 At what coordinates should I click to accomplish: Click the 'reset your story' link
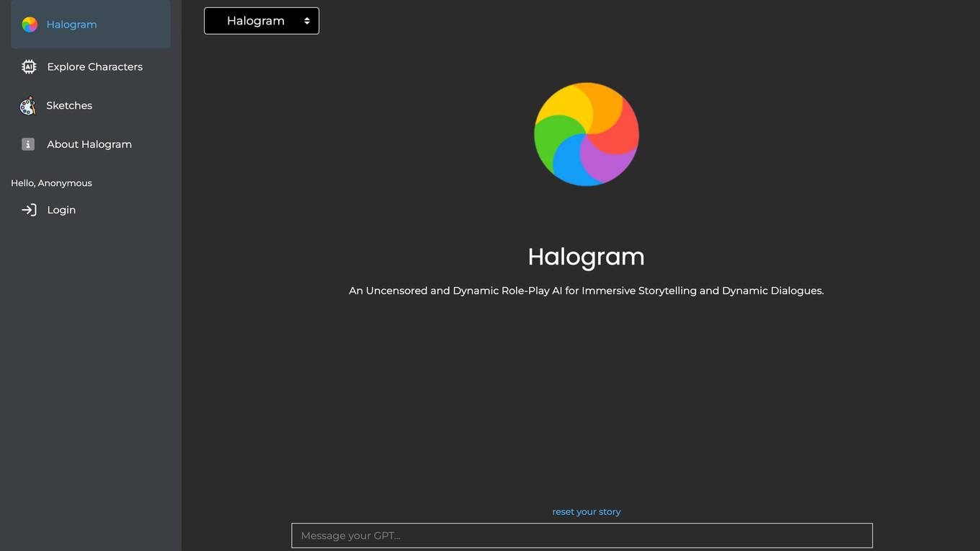(587, 511)
